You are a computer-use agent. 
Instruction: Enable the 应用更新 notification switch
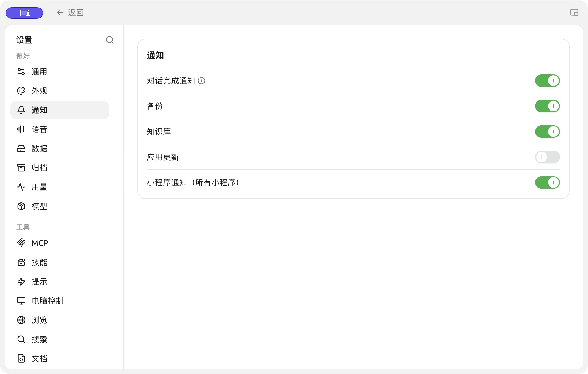[x=547, y=157]
